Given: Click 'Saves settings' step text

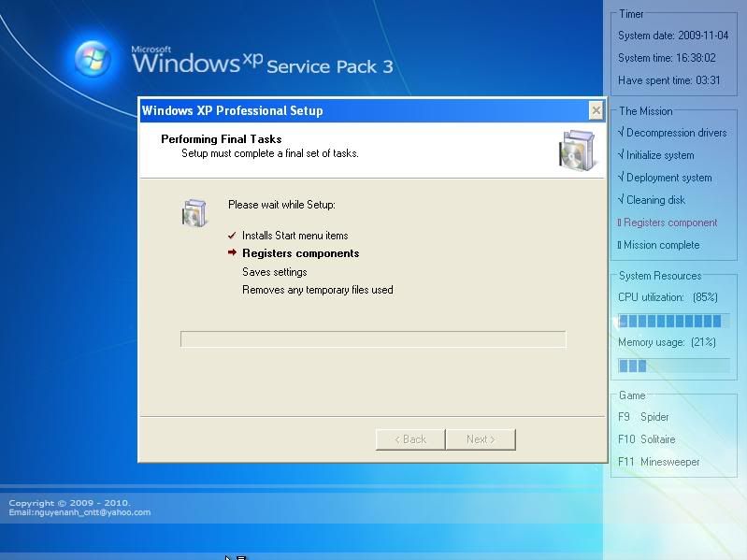Looking at the screenshot, I should coord(275,272).
